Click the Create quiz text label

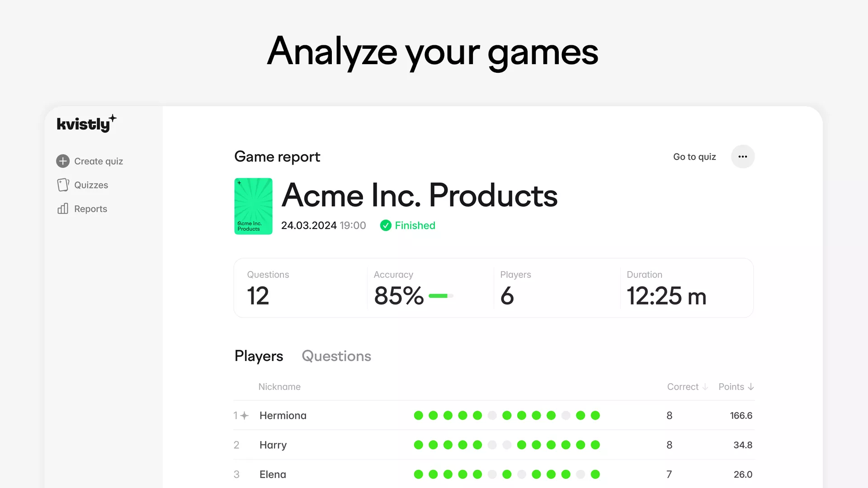coord(99,161)
